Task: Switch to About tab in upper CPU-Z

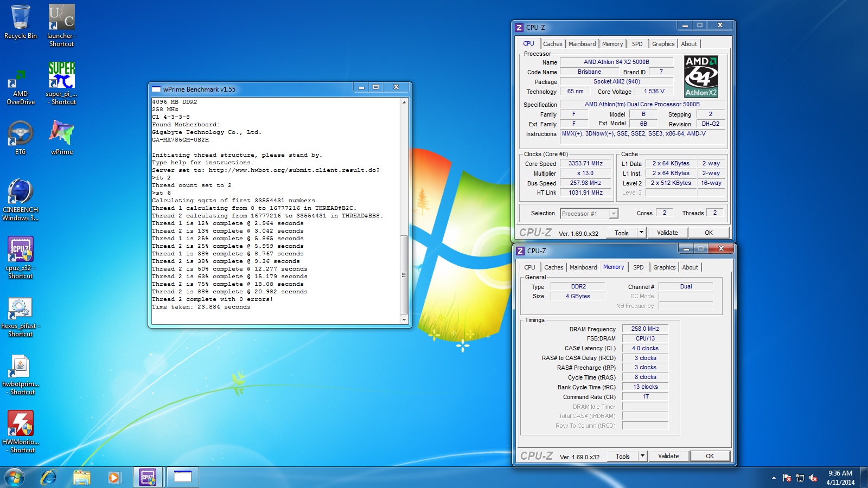Action: coord(689,44)
